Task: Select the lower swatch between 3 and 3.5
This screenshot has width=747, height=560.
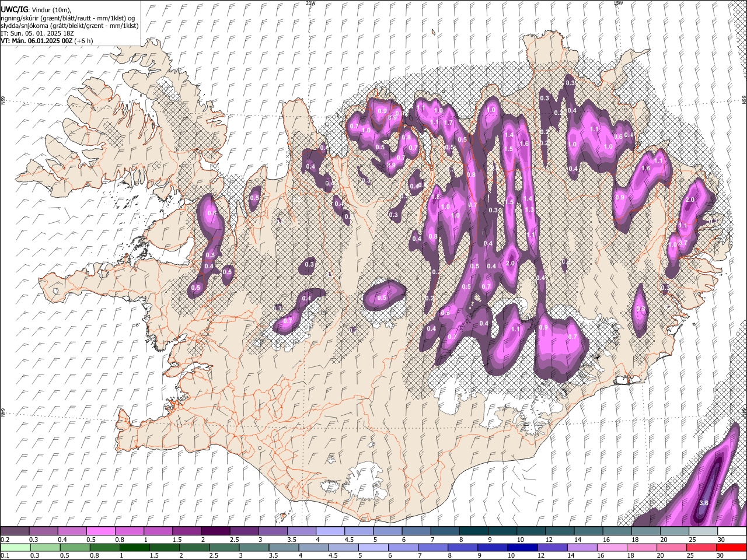Action: (284, 547)
